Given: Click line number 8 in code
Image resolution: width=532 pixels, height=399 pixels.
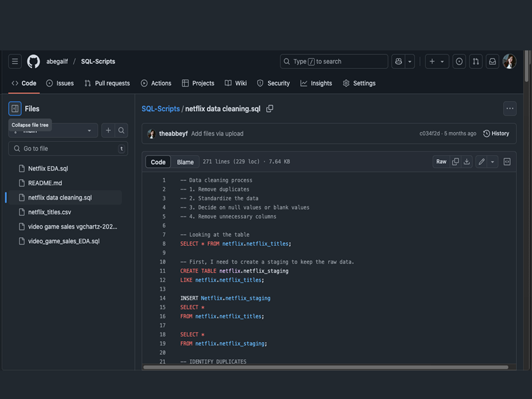Looking at the screenshot, I should coord(164,244).
